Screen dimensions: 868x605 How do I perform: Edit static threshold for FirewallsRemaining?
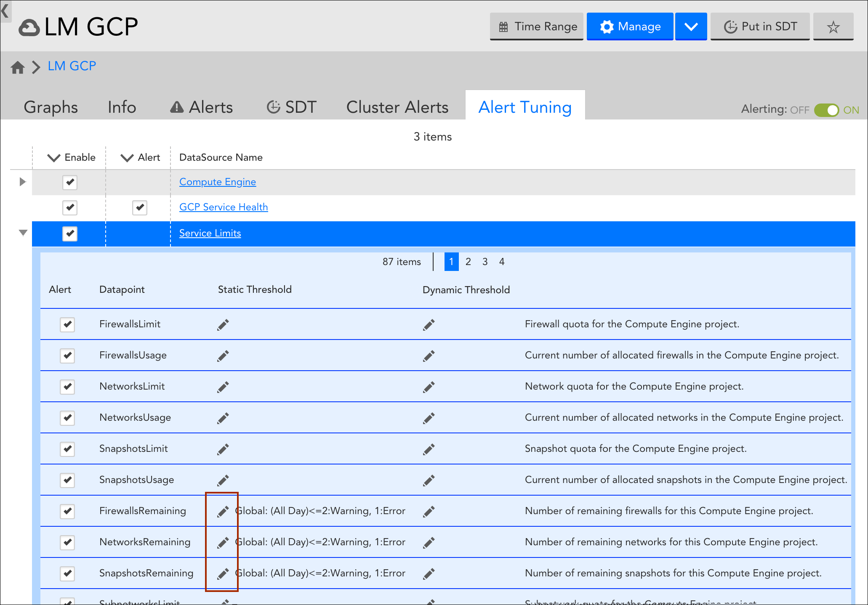223,511
